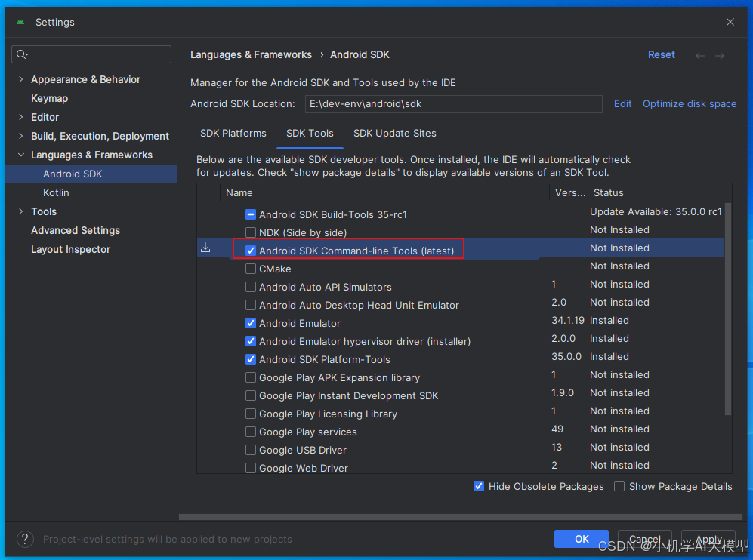The image size is (753, 560).
Task: Uncheck Android SDK Platform-Tools checkbox
Action: [x=251, y=359]
